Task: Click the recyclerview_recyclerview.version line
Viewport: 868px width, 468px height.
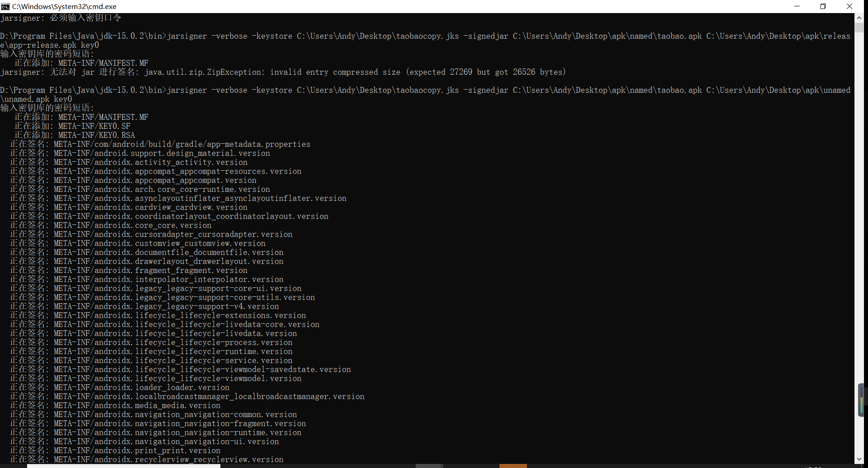Action: coord(147,459)
